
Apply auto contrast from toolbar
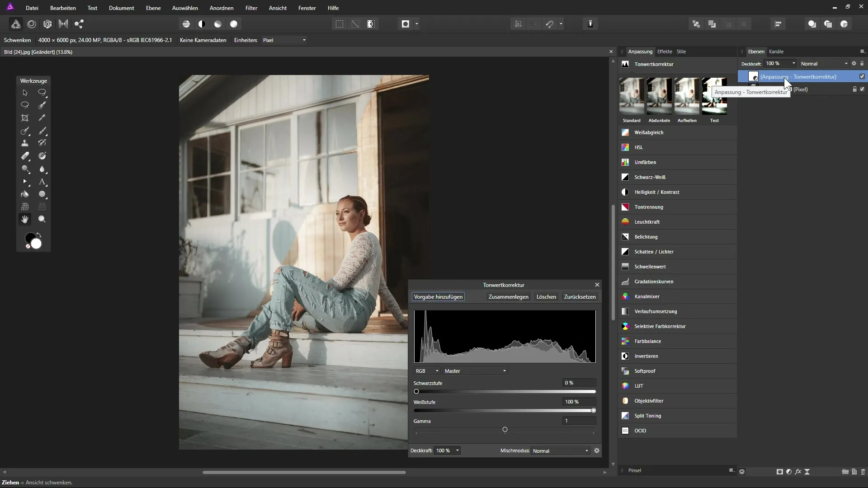202,24
